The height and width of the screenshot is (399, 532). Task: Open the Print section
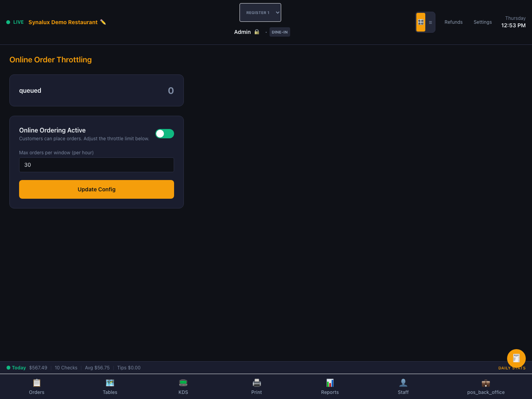[257, 387]
